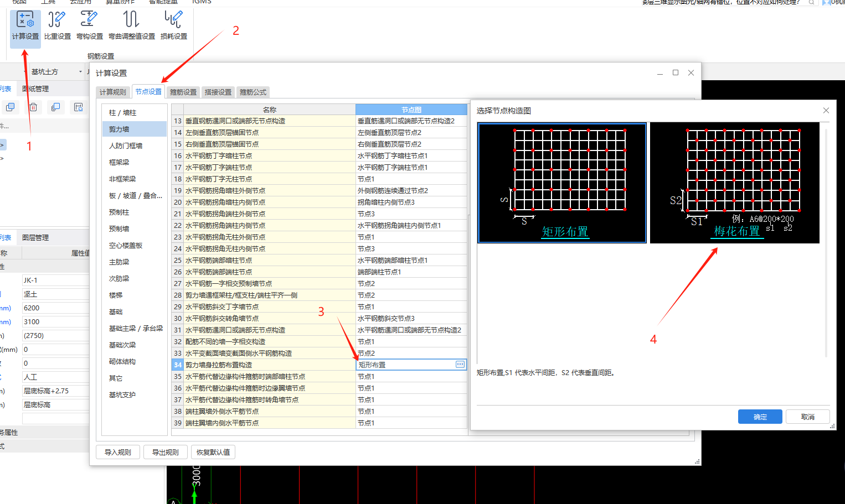Select 剪力墙 in the category list

coord(134,128)
